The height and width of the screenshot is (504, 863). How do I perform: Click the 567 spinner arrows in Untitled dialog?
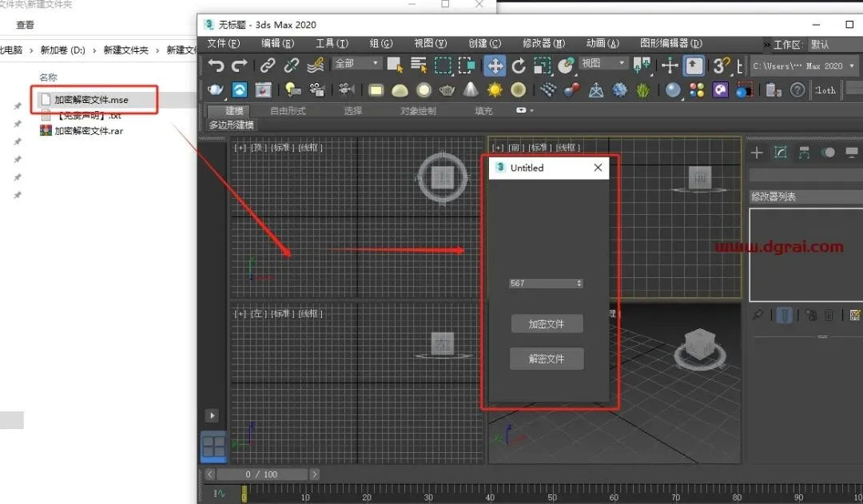[x=579, y=284]
